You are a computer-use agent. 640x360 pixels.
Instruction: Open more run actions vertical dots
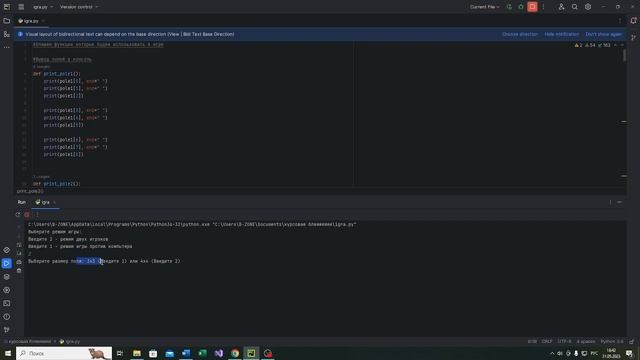pos(543,7)
